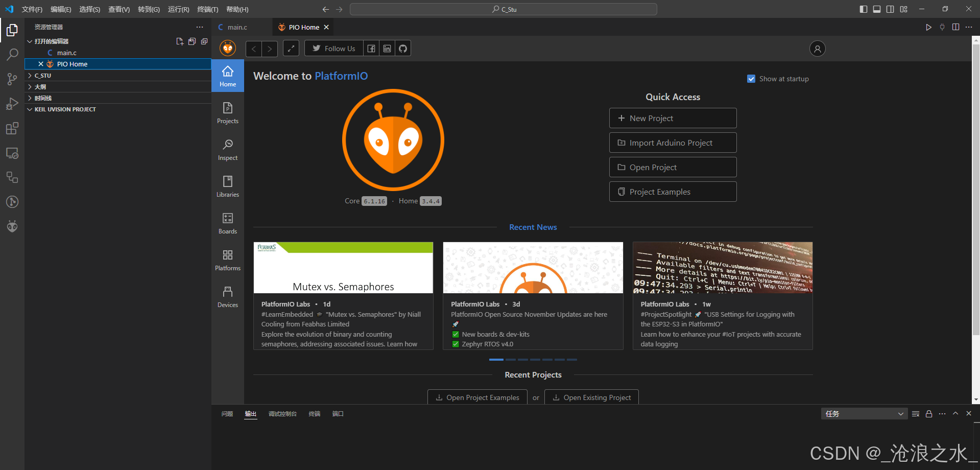Viewport: 980px width, 470px height.
Task: Open the PIO account profile icon
Action: click(x=817, y=49)
